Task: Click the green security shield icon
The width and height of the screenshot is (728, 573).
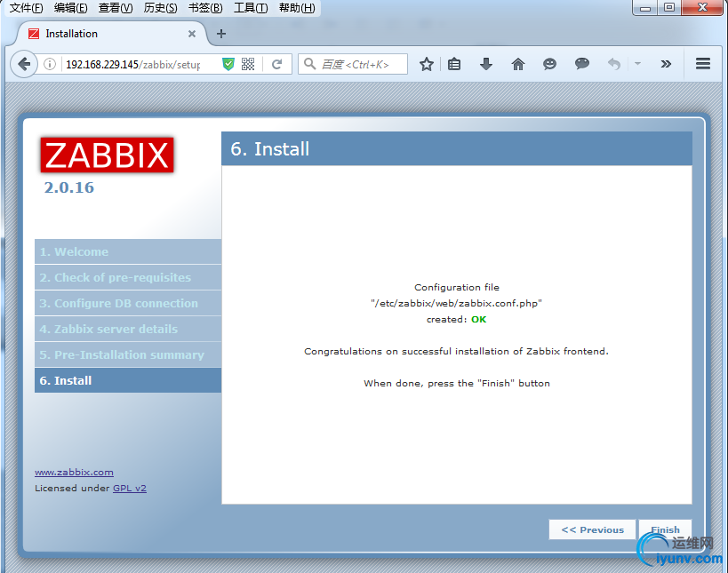Action: [228, 64]
